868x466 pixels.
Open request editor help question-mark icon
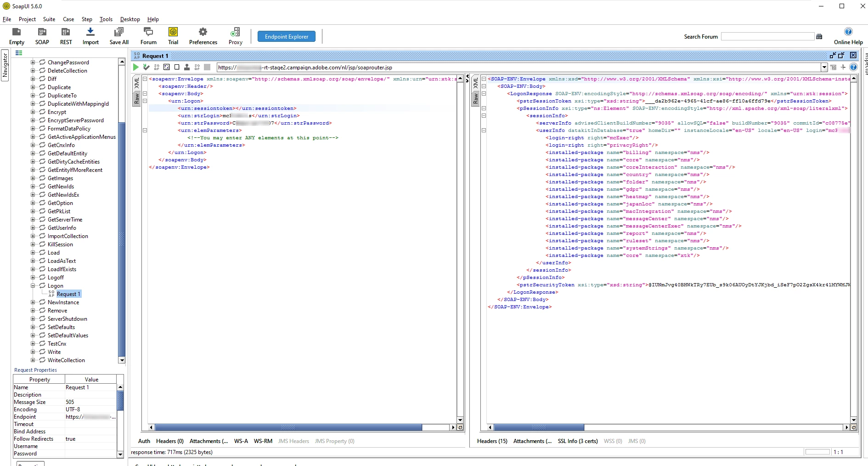(x=853, y=67)
